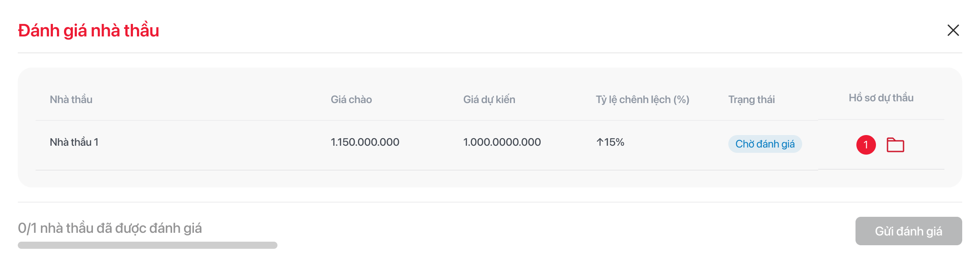Select the Nhà thầu 1 row name
The image size is (980, 263).
pos(74,142)
